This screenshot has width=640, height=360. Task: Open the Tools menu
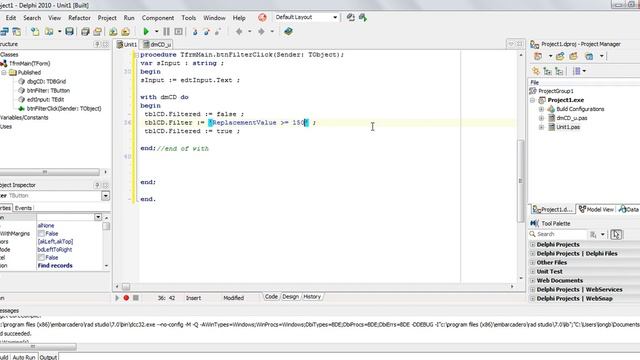click(189, 18)
